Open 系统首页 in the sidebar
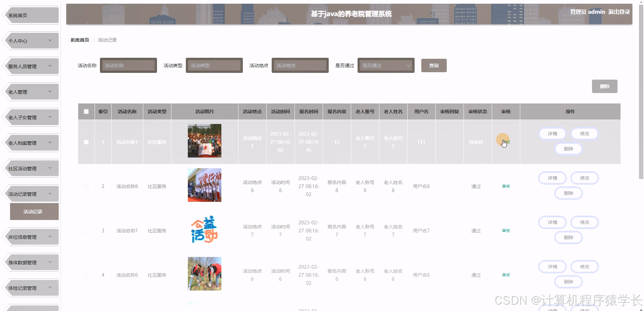The image size is (644, 311). pos(30,15)
